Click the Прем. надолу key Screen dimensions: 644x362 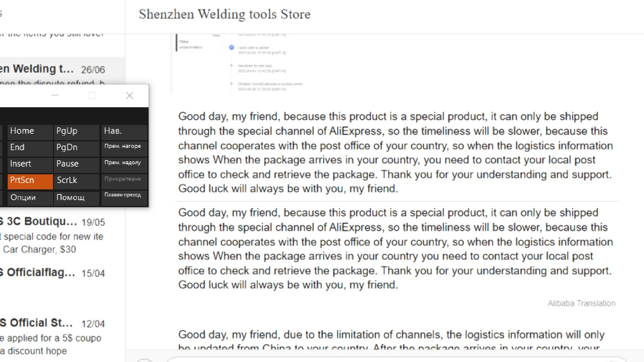[124, 164]
